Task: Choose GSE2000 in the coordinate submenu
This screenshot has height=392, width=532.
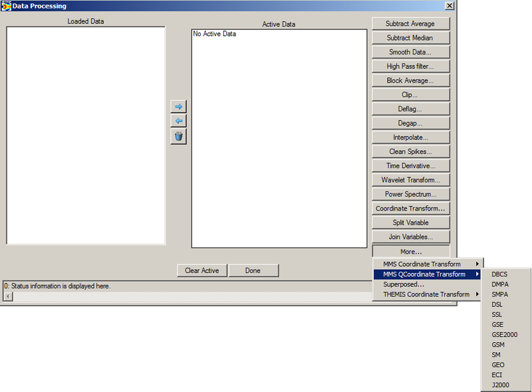Action: tap(504, 335)
